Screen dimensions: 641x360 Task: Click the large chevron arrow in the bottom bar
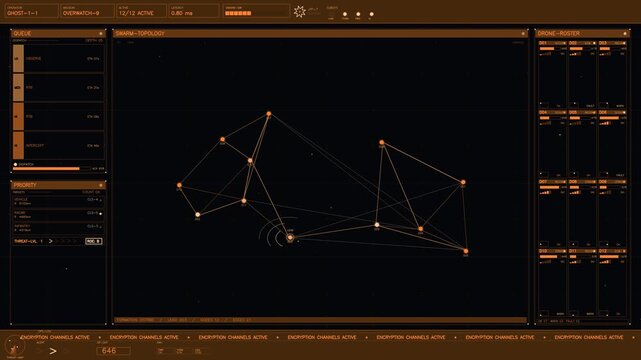[53, 351]
